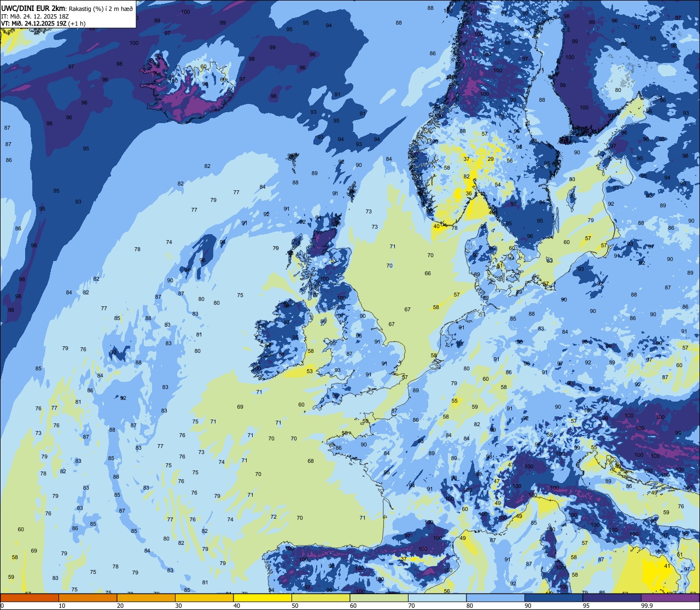Click the legend tick label '30'
This screenshot has height=610, width=700.
(178, 606)
